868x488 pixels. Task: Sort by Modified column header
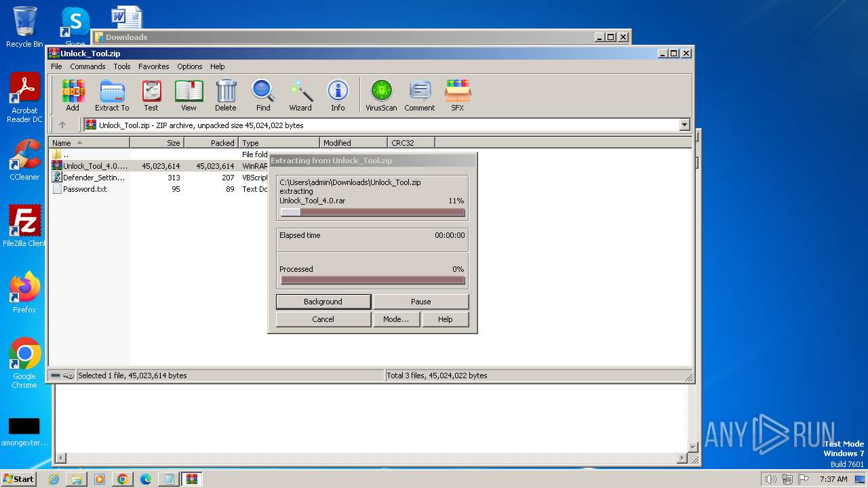353,143
